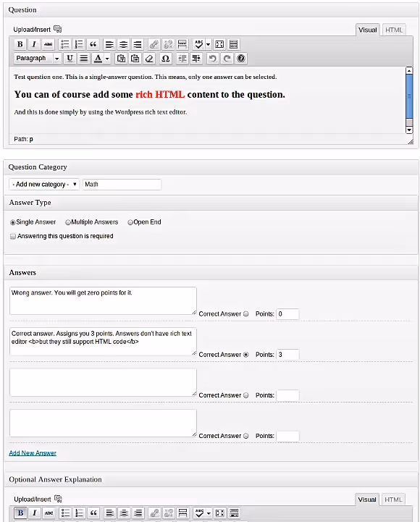The height and width of the screenshot is (522, 420).
Task: Align text left in the Question editor
Action: (x=109, y=44)
